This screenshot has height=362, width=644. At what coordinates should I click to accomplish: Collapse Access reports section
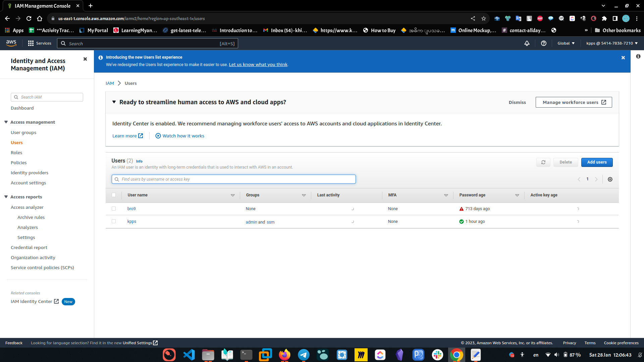click(x=6, y=197)
